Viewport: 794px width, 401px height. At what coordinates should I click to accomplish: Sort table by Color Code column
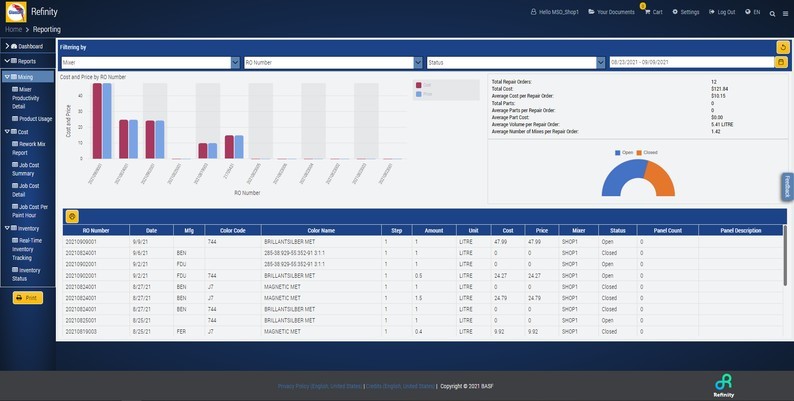coord(233,230)
